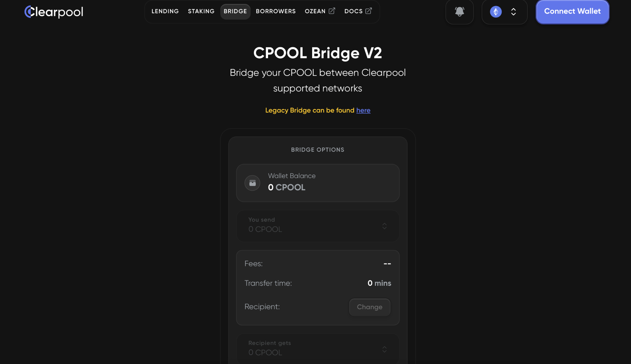Click the wallet balance icon

(252, 183)
